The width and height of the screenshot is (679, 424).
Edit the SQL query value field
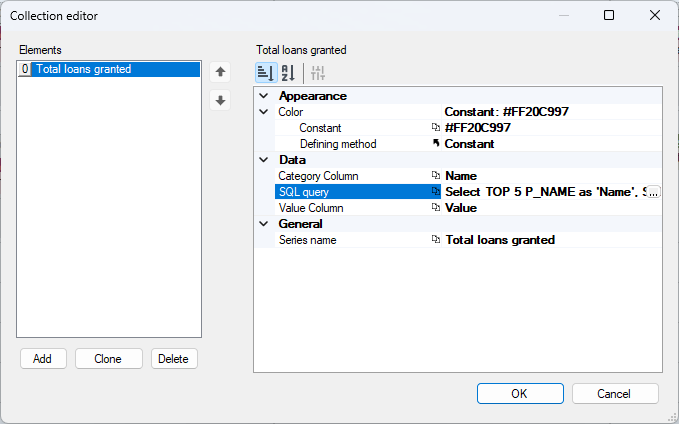tap(545, 192)
